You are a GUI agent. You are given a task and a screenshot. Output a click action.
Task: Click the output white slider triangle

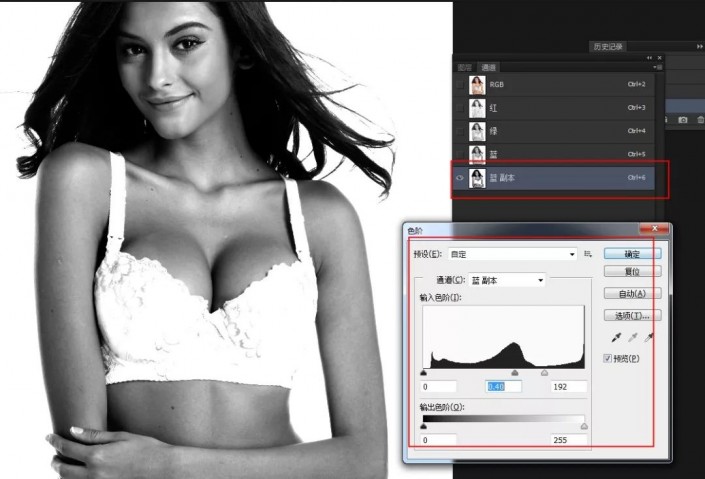[x=584, y=426]
